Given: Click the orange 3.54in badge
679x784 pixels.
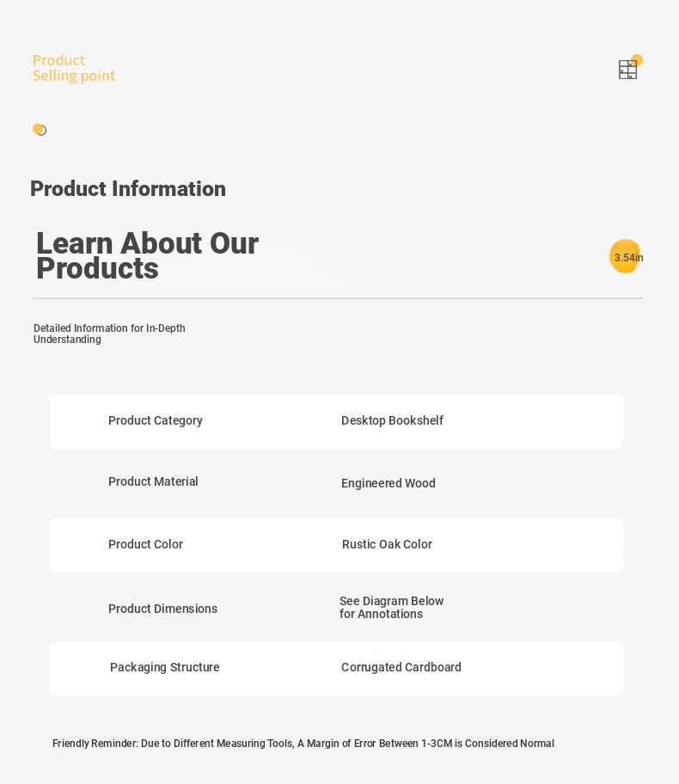Looking at the screenshot, I should coord(626,256).
